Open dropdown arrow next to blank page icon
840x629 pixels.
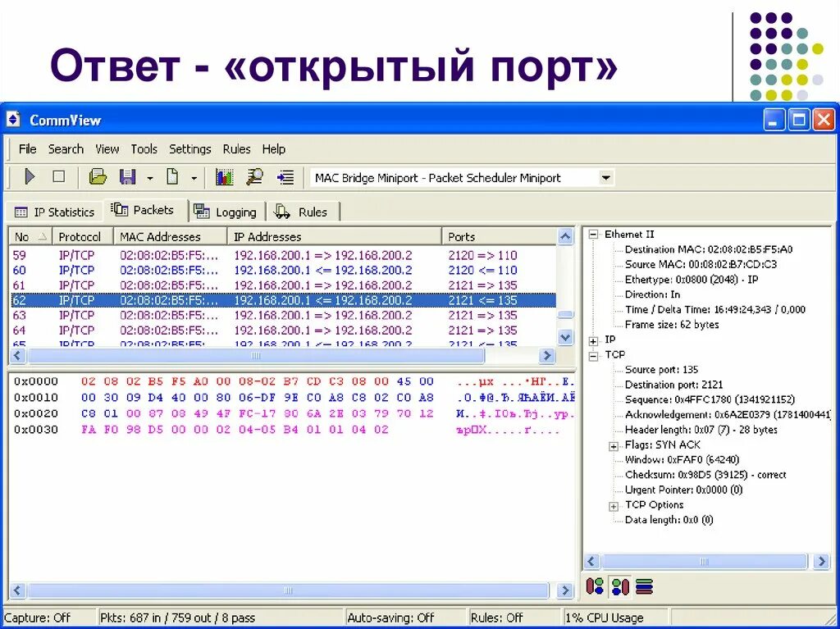coord(194,178)
